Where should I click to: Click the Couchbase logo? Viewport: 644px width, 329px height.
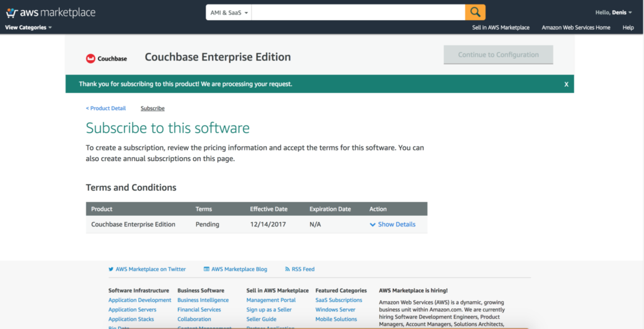[x=106, y=59]
